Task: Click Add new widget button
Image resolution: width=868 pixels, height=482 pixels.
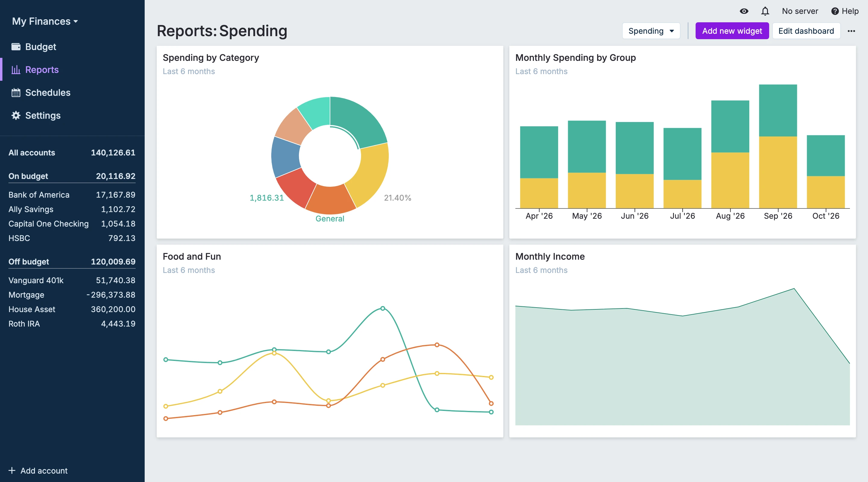Action: point(732,31)
